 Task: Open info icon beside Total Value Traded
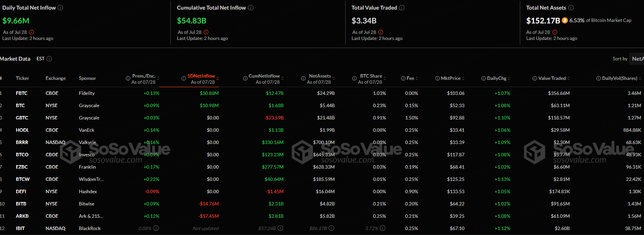pos(402,8)
